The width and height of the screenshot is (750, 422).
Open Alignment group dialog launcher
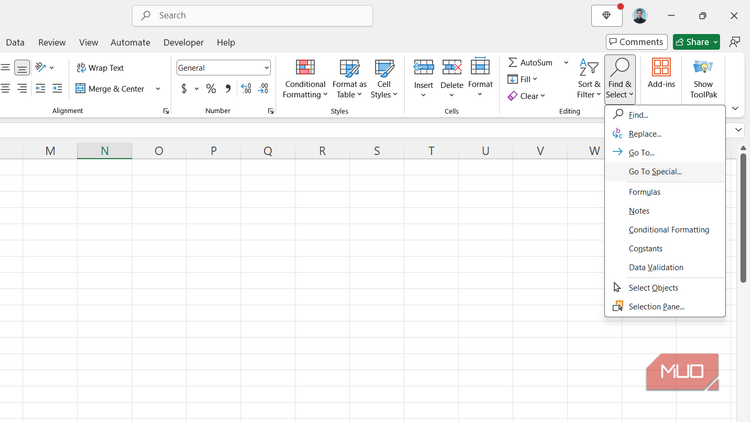166,111
